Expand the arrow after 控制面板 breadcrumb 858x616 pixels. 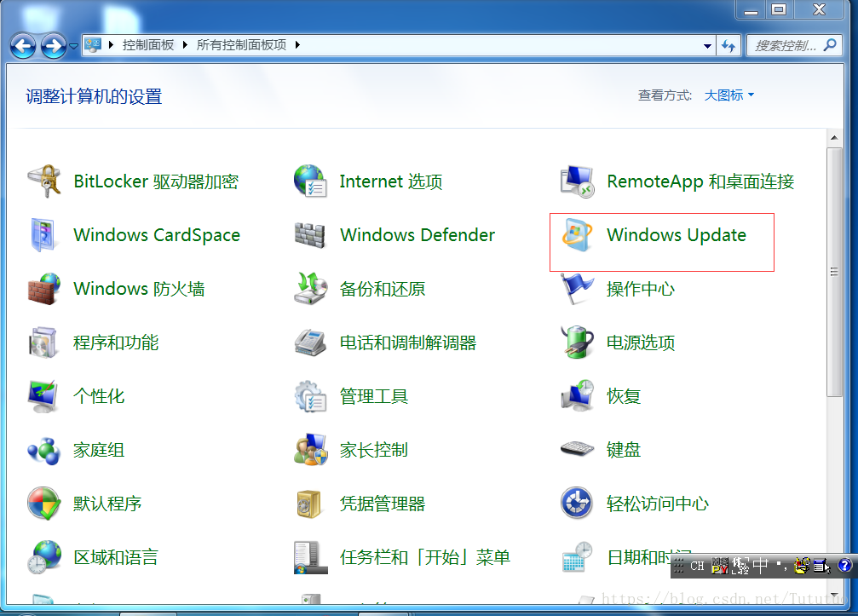click(184, 45)
